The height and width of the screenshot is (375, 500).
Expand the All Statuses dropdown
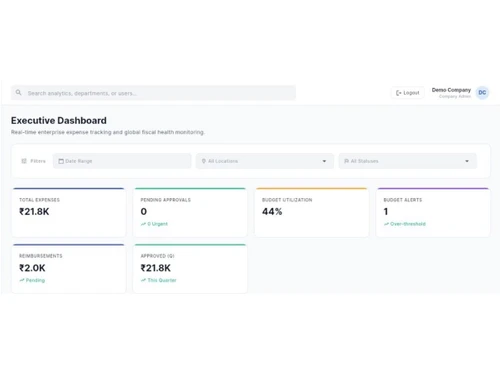click(x=408, y=161)
